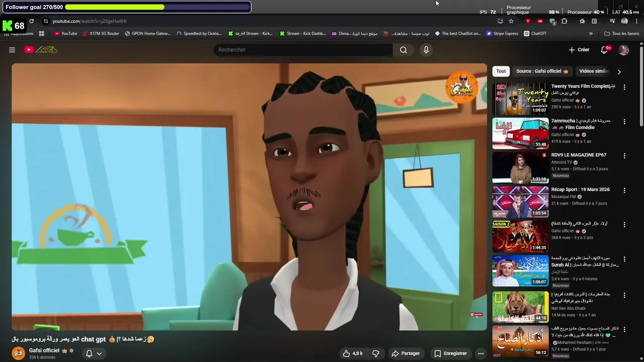Open notification preferences dropdown next to bell

point(100,353)
